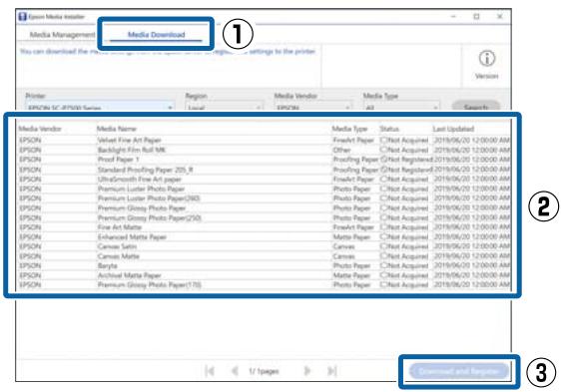Click Last Updated date for Canvas Satin
The width and height of the screenshot is (561, 392).
472,246
